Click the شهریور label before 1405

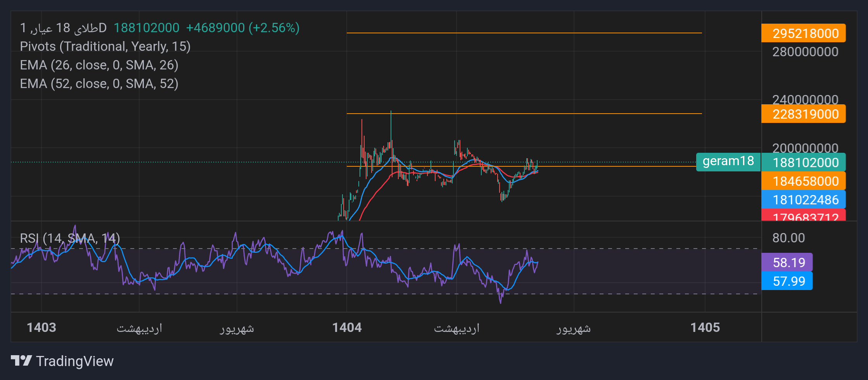pos(574,329)
